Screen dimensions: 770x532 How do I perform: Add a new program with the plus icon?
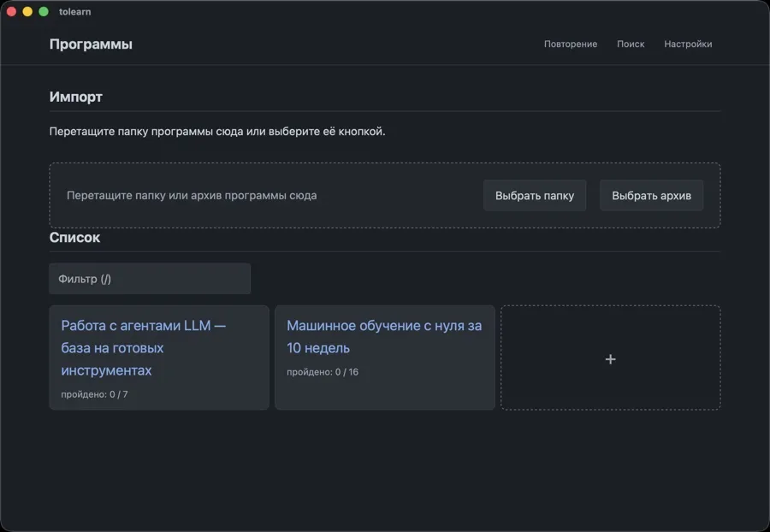pos(610,359)
